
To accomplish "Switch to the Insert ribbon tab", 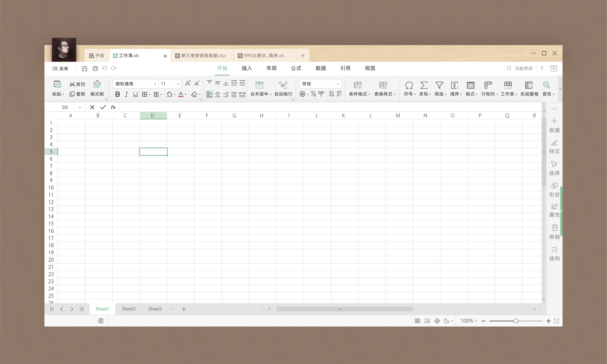I will pyautogui.click(x=247, y=68).
